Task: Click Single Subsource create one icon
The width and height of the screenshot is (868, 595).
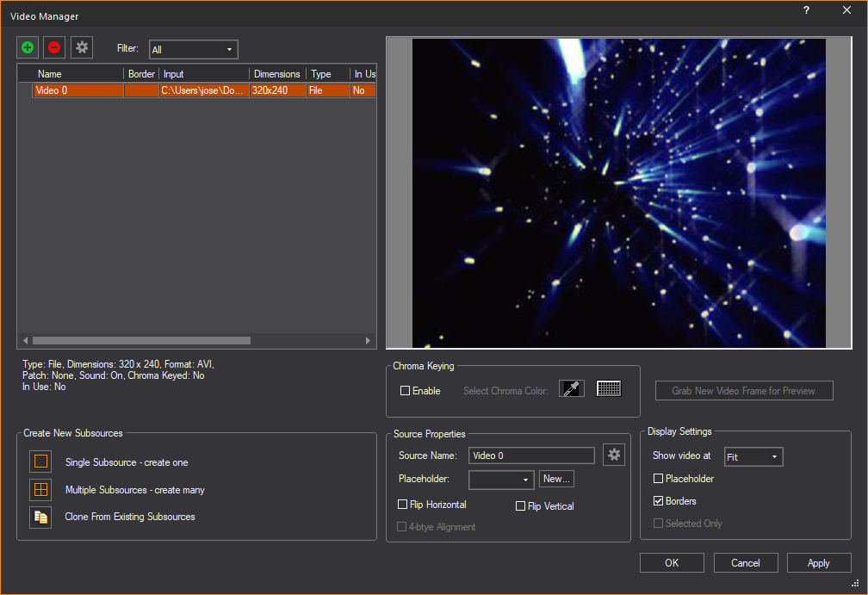Action: pyautogui.click(x=40, y=462)
